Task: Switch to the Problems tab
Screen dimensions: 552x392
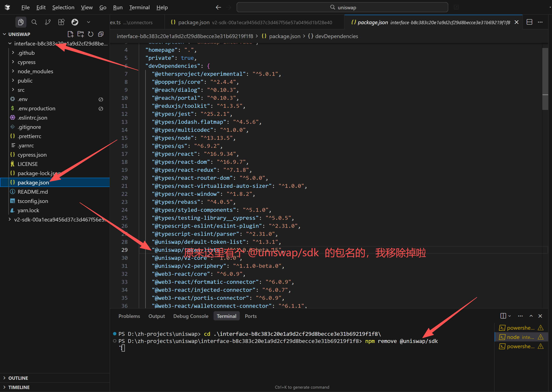Action: 129,316
